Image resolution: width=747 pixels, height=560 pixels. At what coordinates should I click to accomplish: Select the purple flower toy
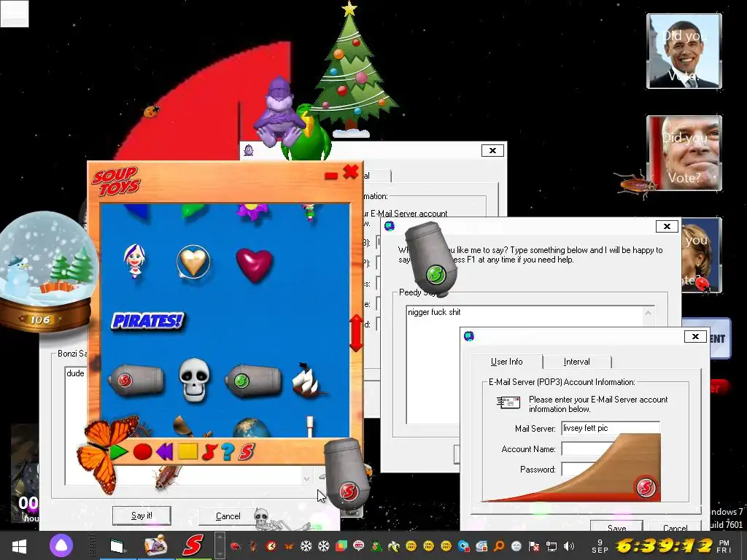coord(252,211)
